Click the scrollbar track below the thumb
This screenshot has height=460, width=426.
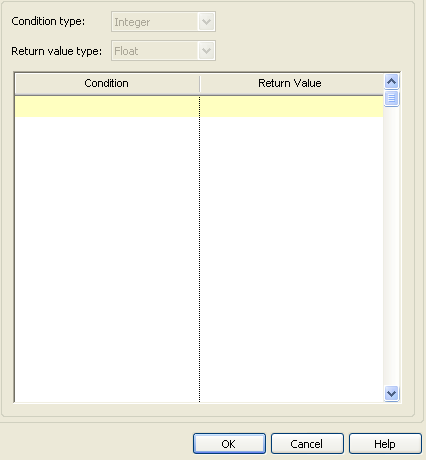(391, 247)
